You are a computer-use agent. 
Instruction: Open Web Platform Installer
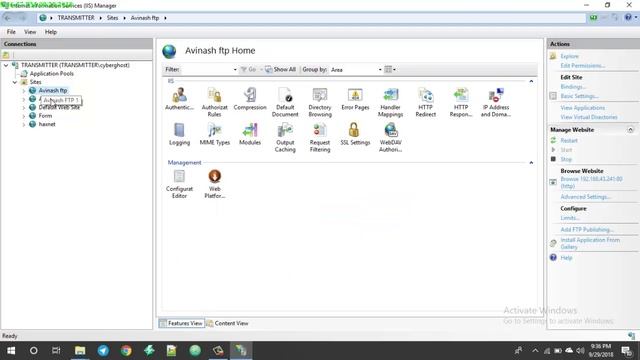(214, 184)
